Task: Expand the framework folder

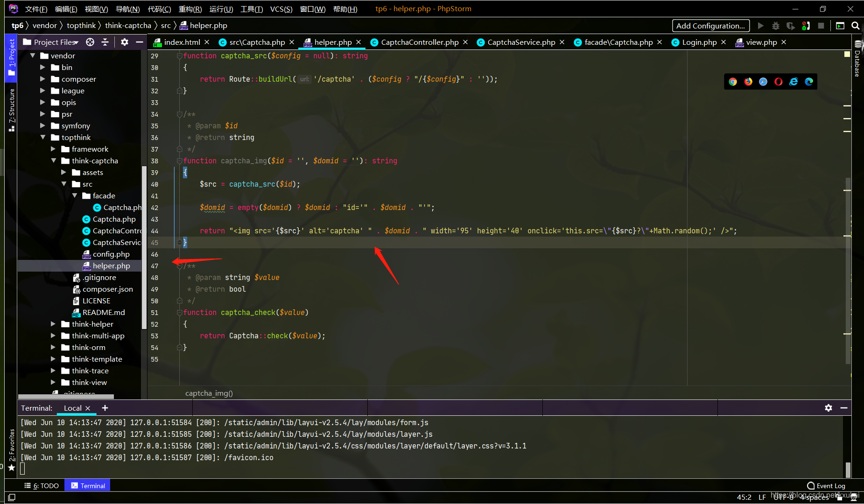Action: click(x=53, y=149)
